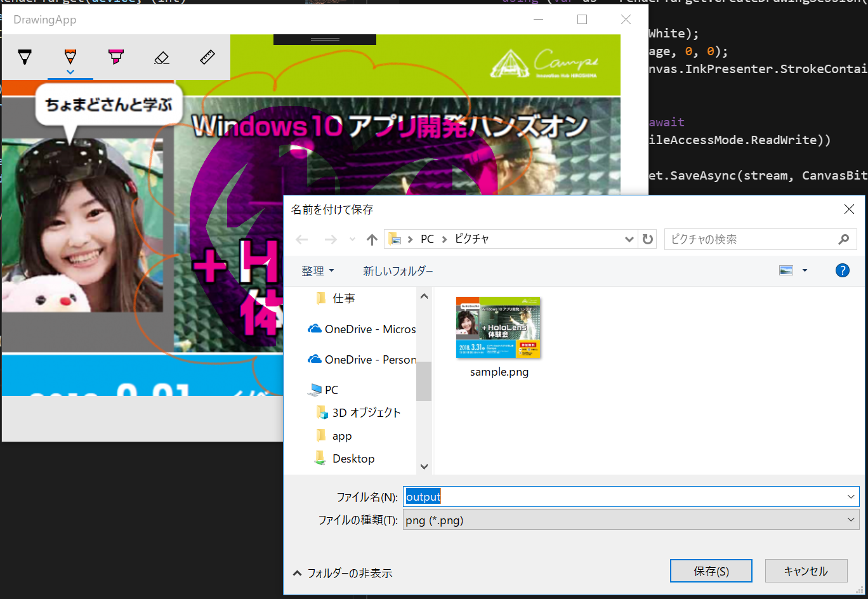Click PC in the address breadcrumb
This screenshot has height=599, width=868.
click(427, 239)
